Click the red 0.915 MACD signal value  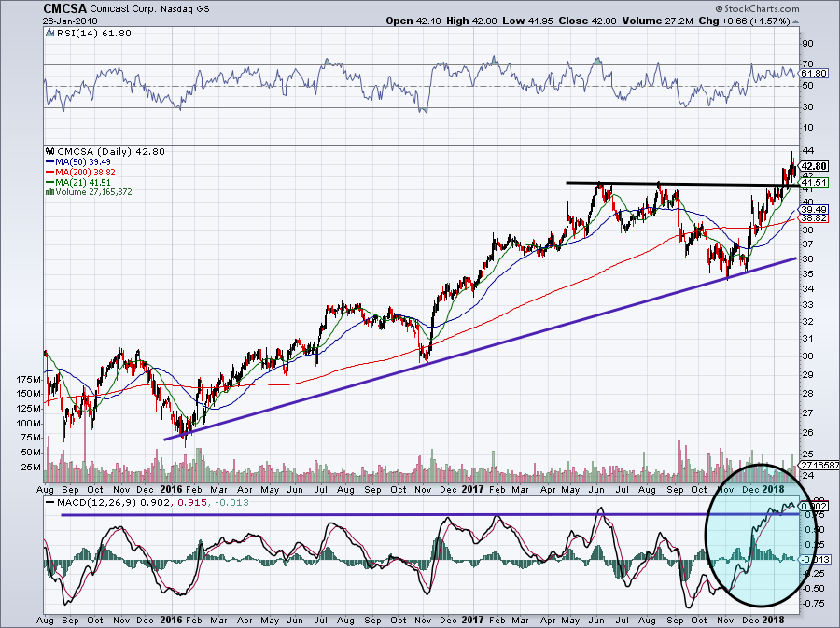pyautogui.click(x=191, y=503)
